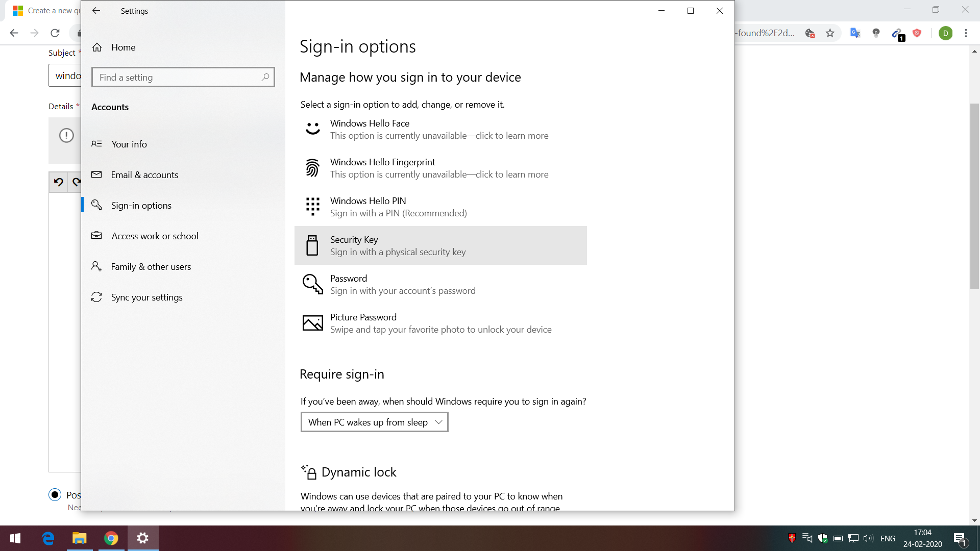Click the Dynamic lock padlock icon

coord(309,472)
